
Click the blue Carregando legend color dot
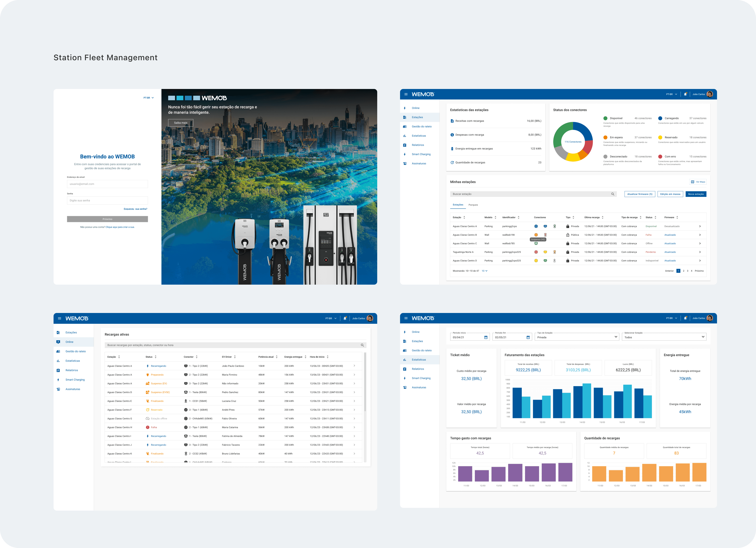pos(660,118)
